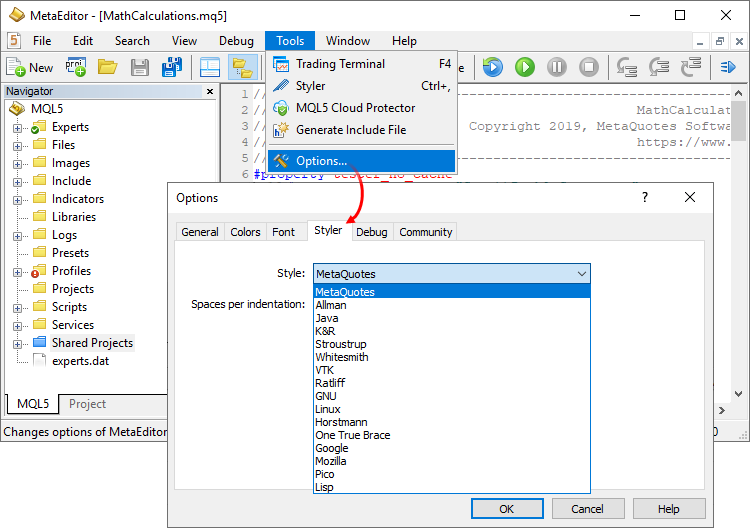Click the New file toolbar button
This screenshot has width=750, height=528.
[30, 67]
